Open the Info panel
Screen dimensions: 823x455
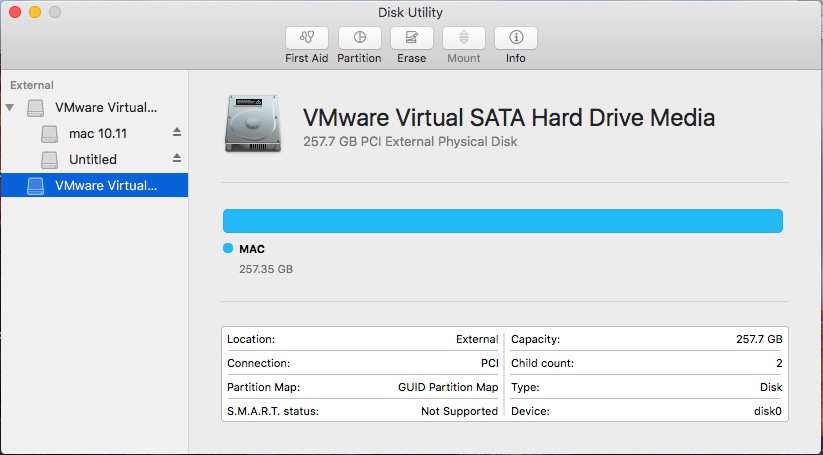[x=516, y=38]
